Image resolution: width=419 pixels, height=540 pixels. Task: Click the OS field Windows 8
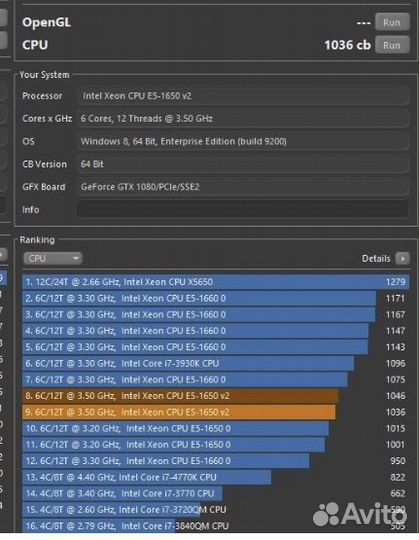243,141
